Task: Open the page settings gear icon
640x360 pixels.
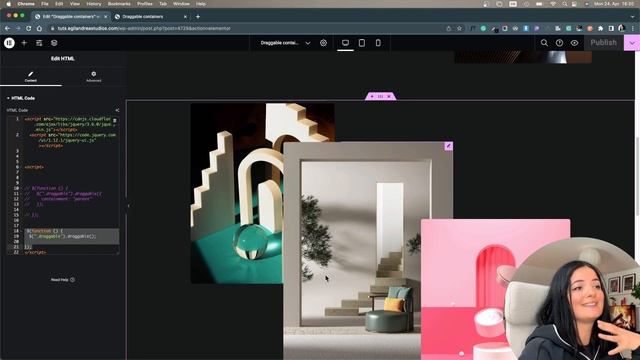Action: tap(323, 43)
